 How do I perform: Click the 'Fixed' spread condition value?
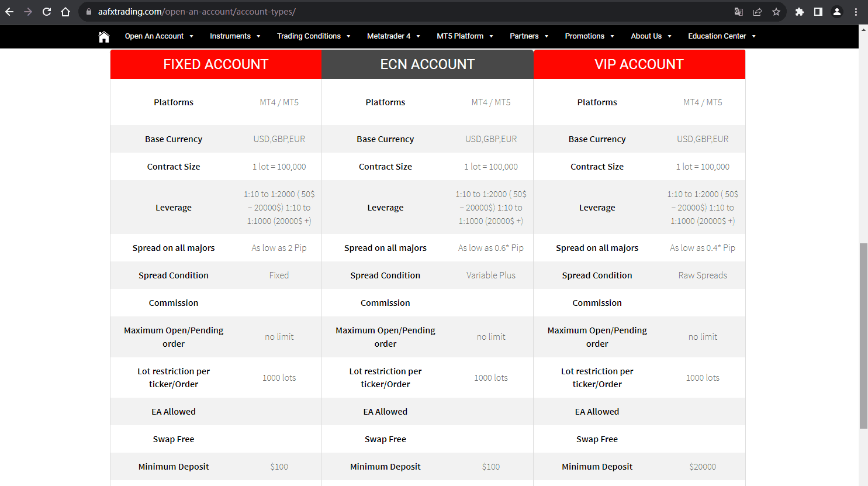(x=279, y=275)
